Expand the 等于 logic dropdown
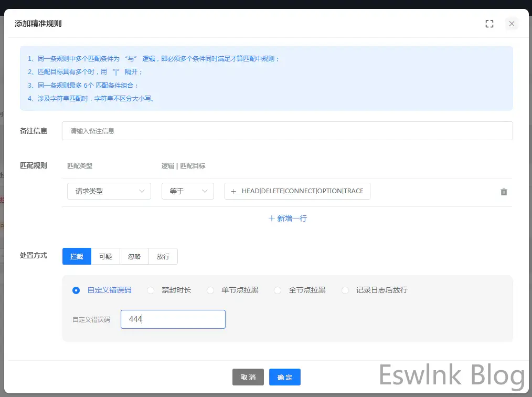Image resolution: width=532 pixels, height=397 pixels. coord(187,191)
